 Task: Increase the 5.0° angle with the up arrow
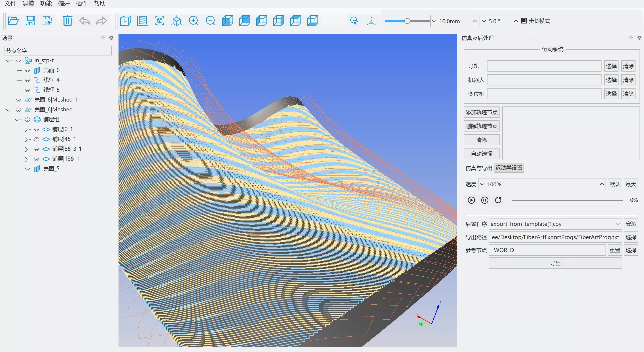pos(516,21)
